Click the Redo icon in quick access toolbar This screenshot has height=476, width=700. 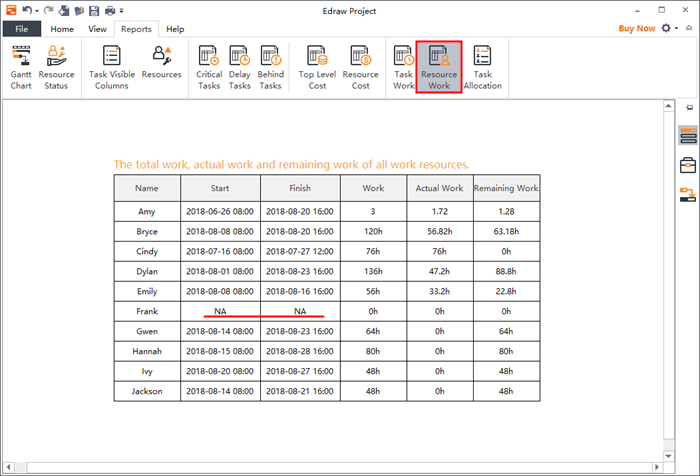pos(49,10)
